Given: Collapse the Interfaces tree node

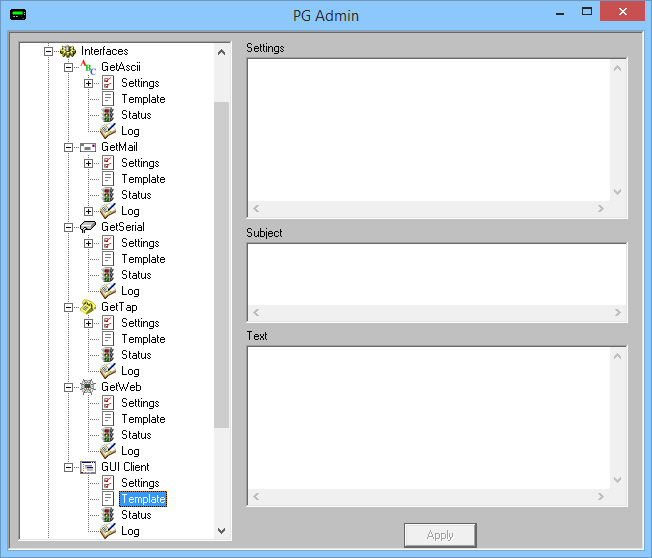Looking at the screenshot, I should coord(48,52).
